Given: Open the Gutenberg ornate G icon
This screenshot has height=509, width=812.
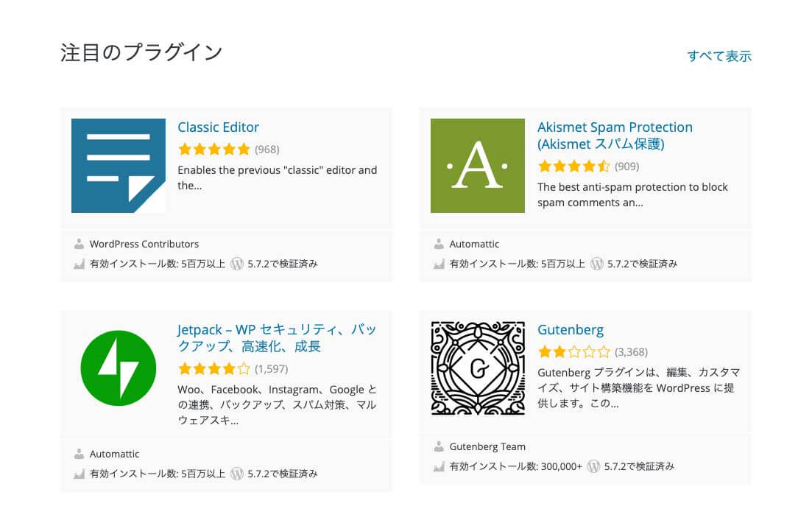Looking at the screenshot, I should [x=478, y=368].
